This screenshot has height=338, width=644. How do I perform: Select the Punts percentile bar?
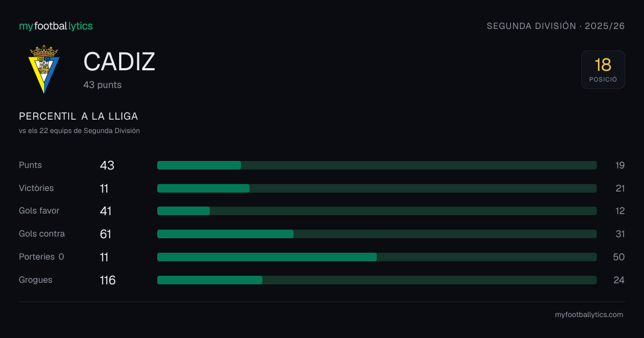pos(377,165)
